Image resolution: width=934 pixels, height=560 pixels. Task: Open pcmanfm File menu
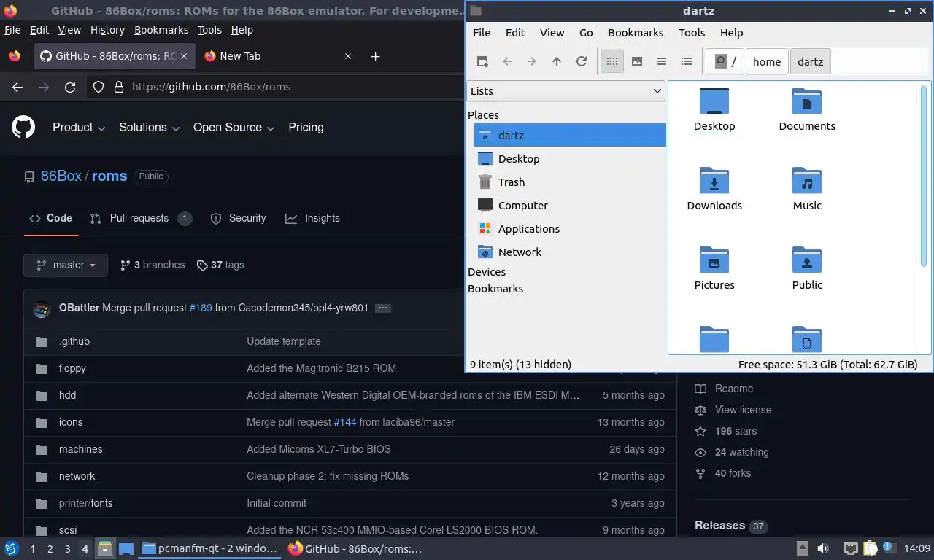tap(482, 33)
